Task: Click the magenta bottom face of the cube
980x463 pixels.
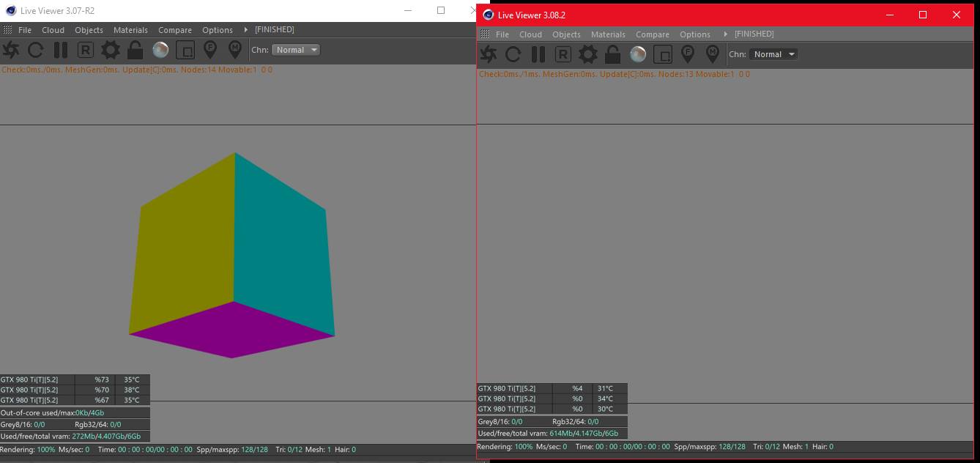Action: [x=232, y=331]
